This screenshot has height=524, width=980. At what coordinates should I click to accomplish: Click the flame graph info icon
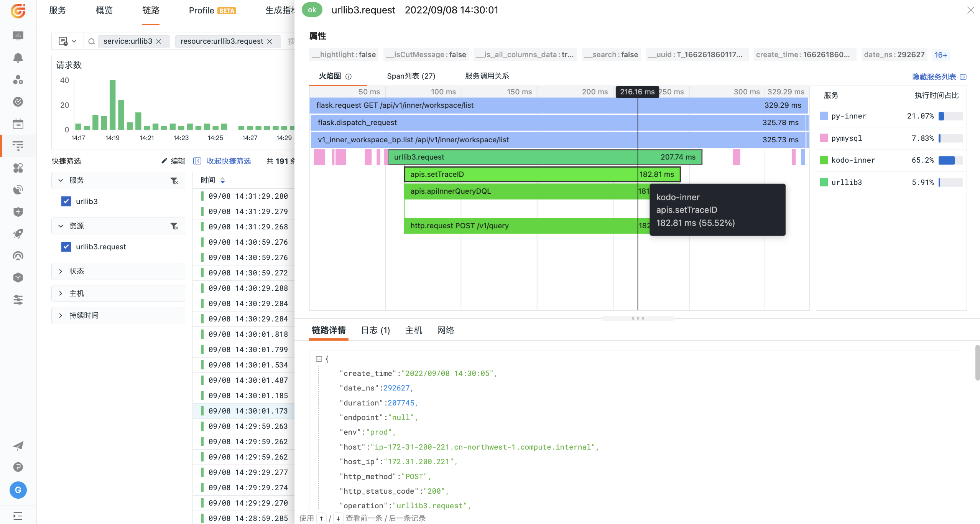point(349,76)
